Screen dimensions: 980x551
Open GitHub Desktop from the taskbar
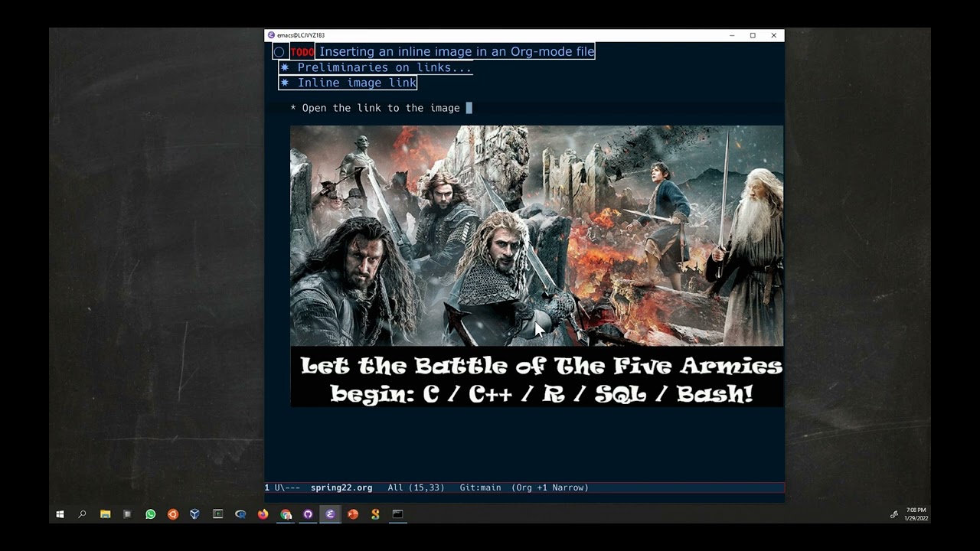point(308,514)
